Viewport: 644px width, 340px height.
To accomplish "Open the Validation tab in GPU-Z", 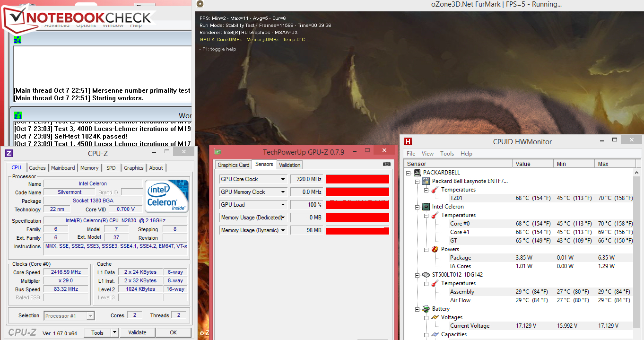I will [x=289, y=165].
